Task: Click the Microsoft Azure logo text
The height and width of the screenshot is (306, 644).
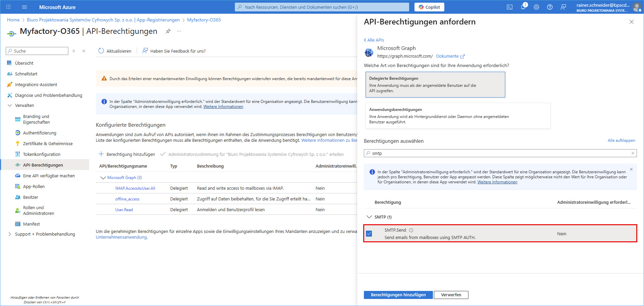Action: (x=57, y=7)
